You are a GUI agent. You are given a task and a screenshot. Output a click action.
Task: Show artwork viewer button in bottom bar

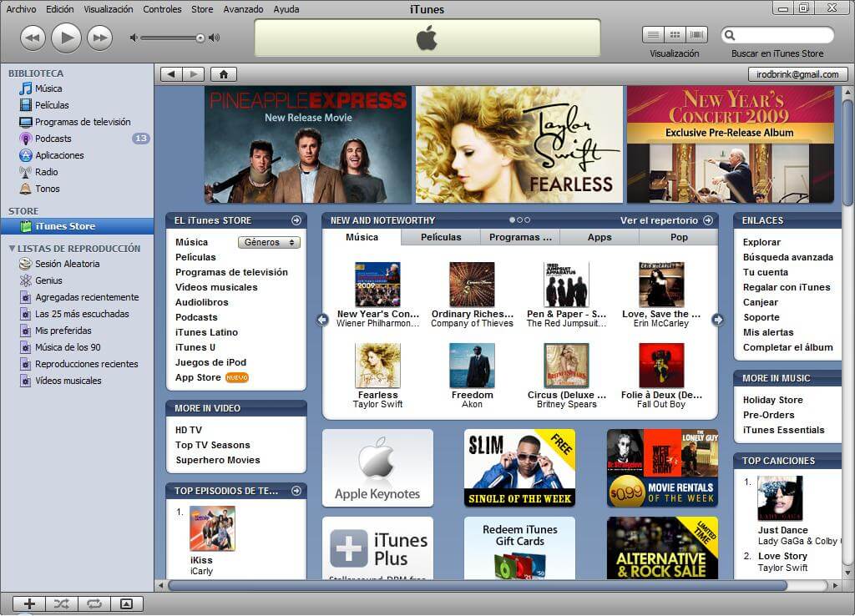coord(127,603)
